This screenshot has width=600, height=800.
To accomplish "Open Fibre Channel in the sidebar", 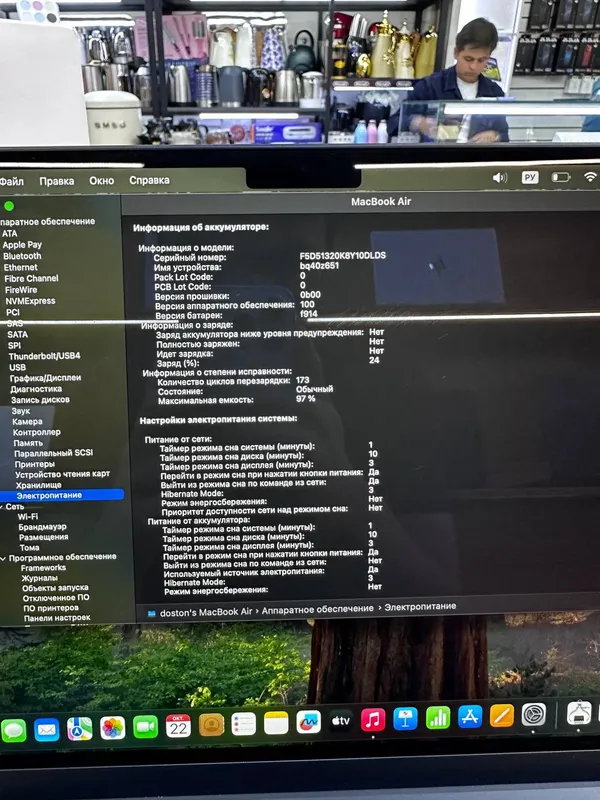I will pos(31,279).
